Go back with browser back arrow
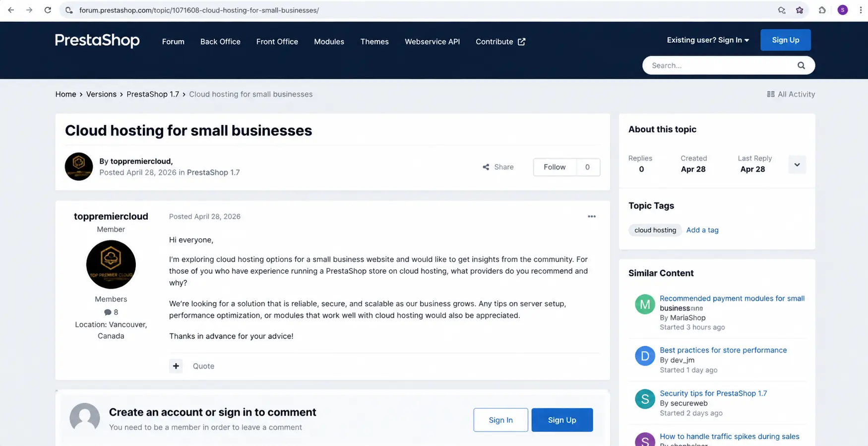 coord(11,10)
